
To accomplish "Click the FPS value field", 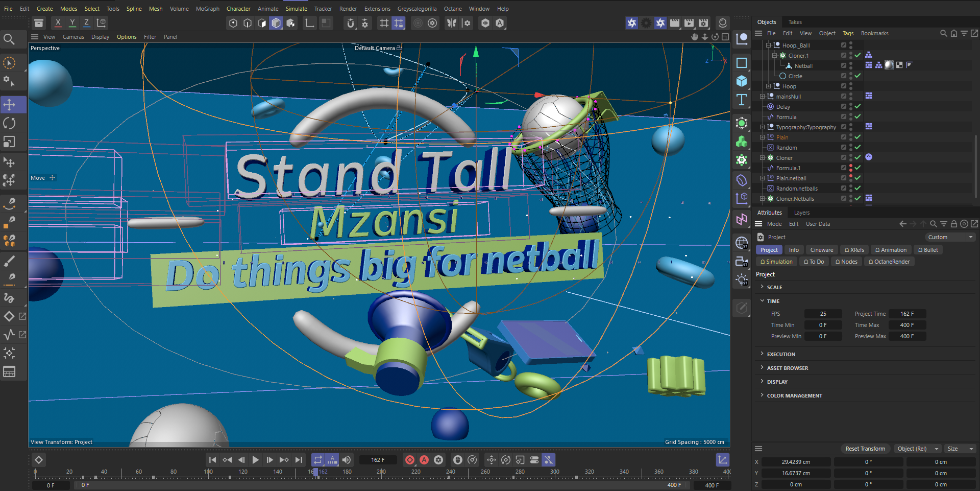I will pyautogui.click(x=822, y=314).
